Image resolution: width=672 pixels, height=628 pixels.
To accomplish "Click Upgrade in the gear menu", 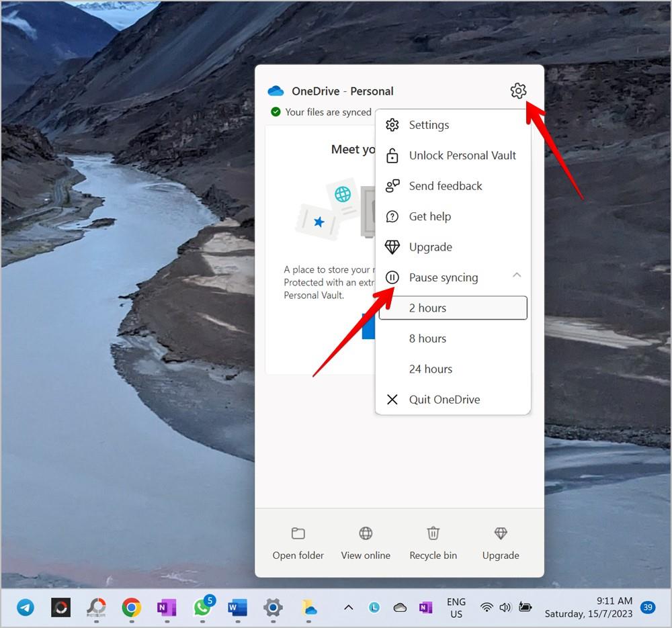I will (453, 247).
